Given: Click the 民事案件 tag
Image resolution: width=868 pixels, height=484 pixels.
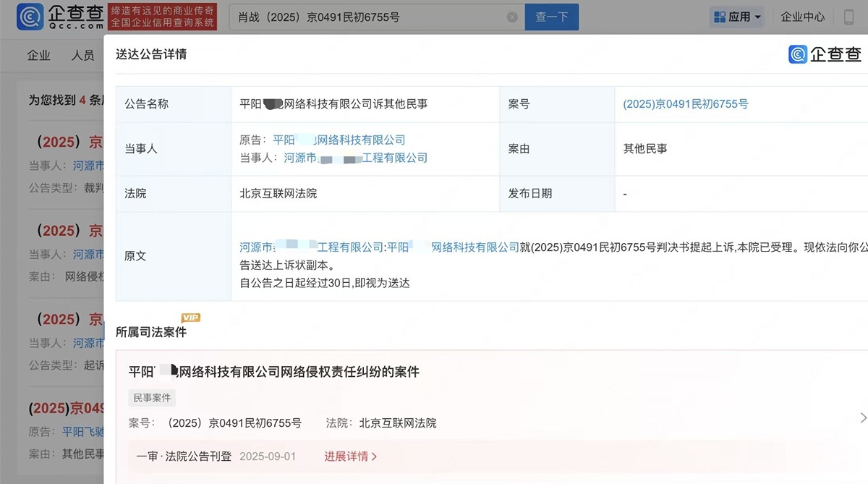Looking at the screenshot, I should click(x=153, y=398).
